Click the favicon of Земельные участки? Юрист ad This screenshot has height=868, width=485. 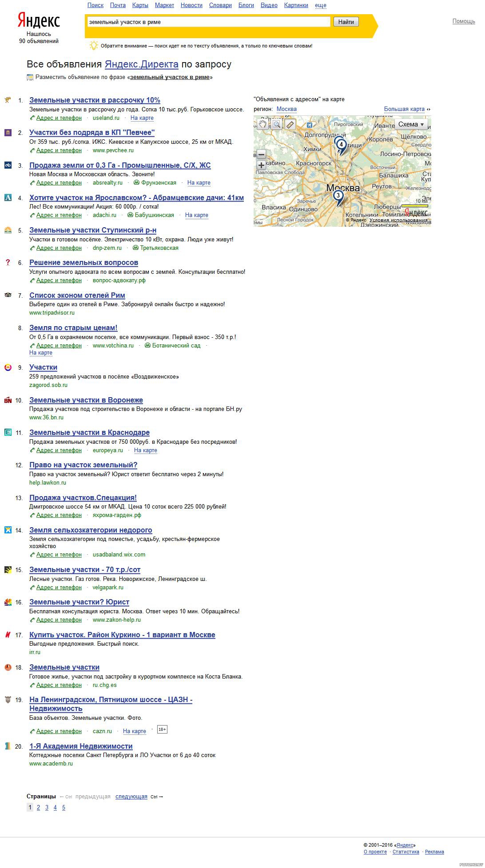click(8, 602)
